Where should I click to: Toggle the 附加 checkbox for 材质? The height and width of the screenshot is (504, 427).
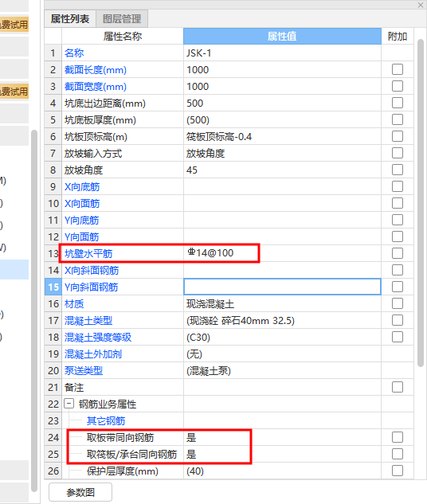pos(398,303)
